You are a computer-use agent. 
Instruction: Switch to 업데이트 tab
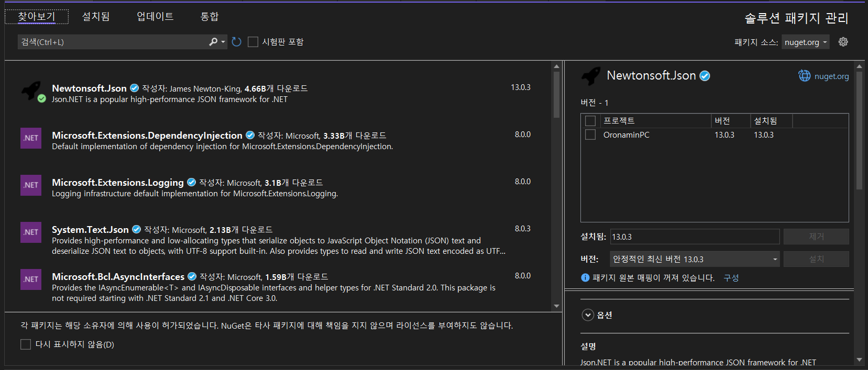point(155,17)
